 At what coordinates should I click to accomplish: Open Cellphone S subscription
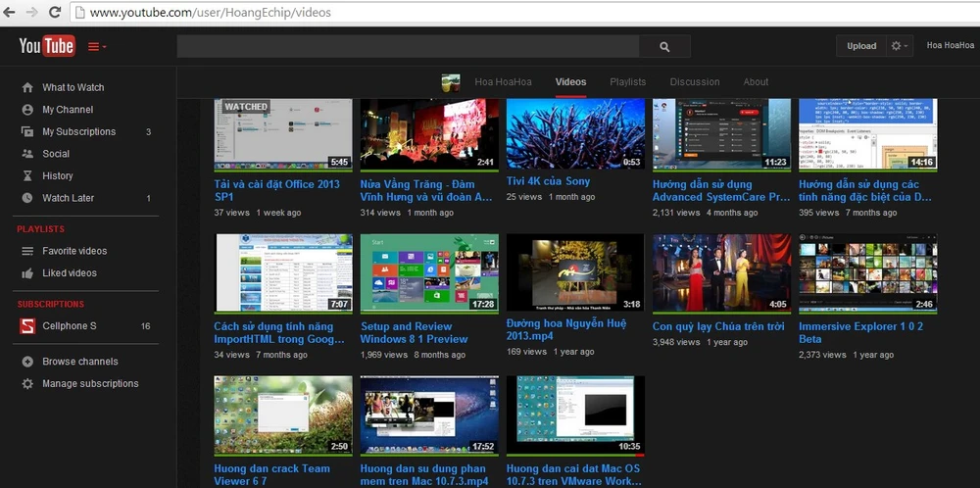tap(70, 325)
